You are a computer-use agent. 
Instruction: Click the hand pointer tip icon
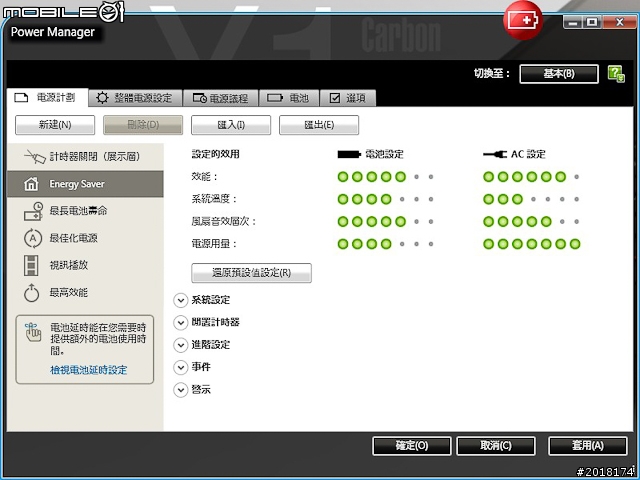point(33,332)
